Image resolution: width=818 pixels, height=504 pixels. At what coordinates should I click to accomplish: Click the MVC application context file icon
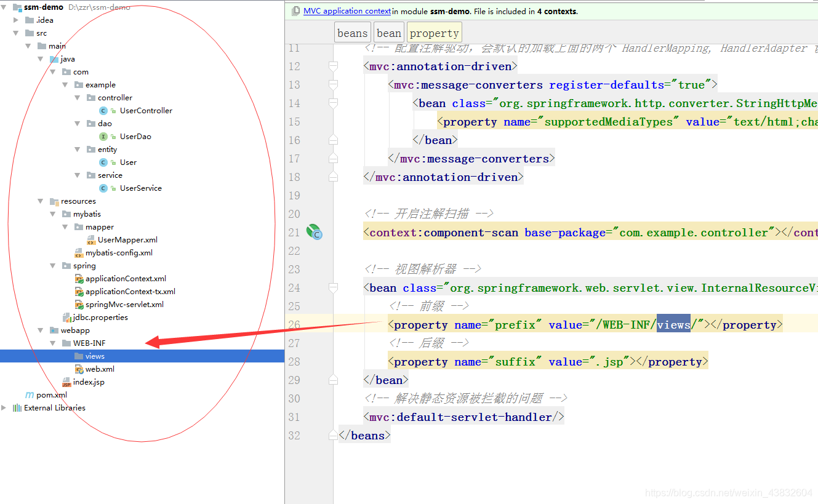click(296, 11)
